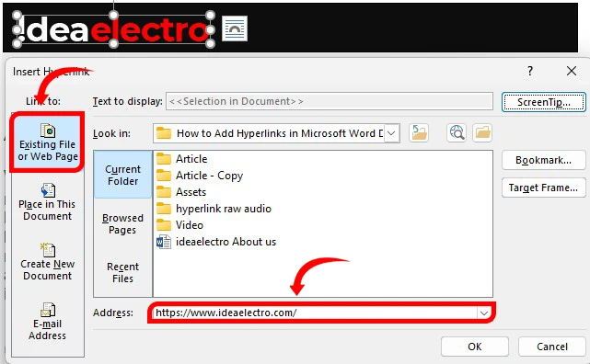The width and height of the screenshot is (590, 364).
Task: Open Target Frame settings
Action: point(543,188)
